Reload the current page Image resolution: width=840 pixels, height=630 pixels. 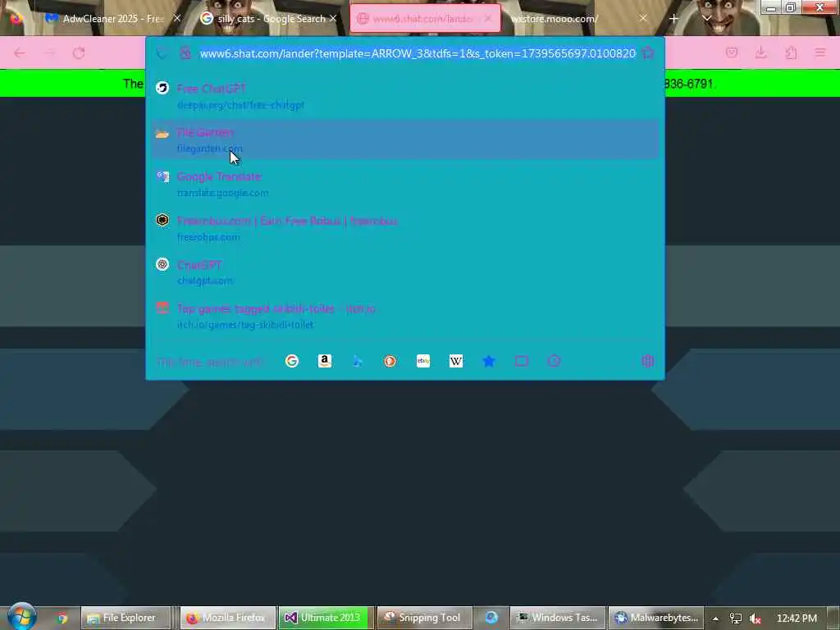click(79, 53)
